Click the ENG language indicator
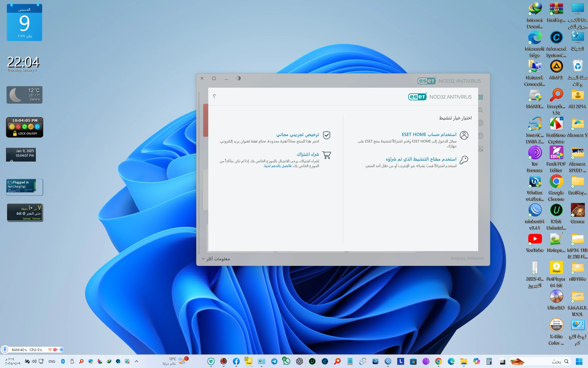Image resolution: width=588 pixels, height=368 pixels. point(52,361)
